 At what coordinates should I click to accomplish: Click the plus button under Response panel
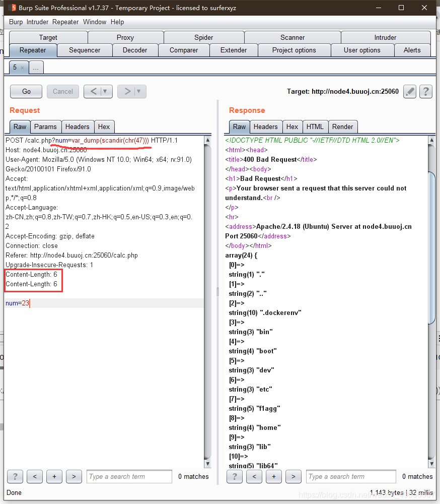click(x=274, y=476)
